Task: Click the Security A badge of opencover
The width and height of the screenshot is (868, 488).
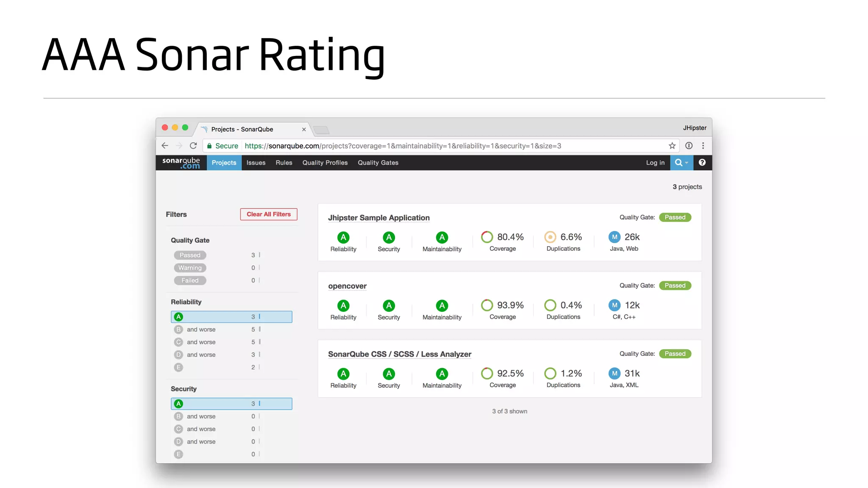Action: pyautogui.click(x=389, y=306)
